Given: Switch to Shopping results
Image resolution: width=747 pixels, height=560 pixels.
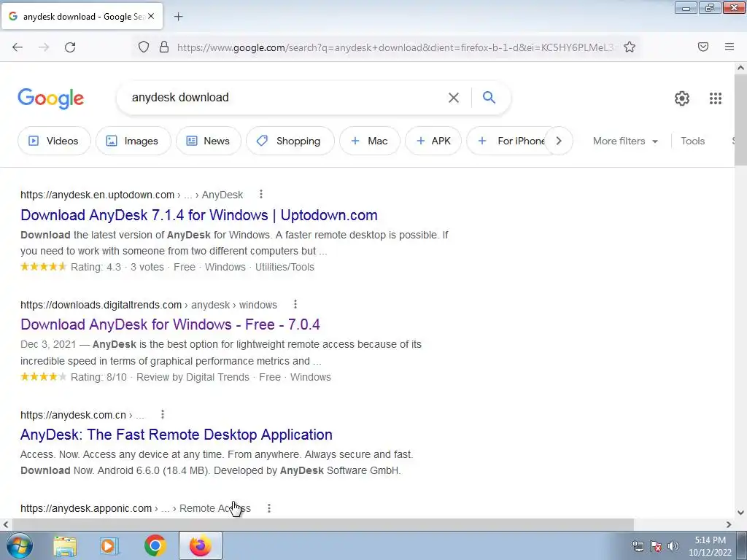Looking at the screenshot, I should (x=290, y=141).
